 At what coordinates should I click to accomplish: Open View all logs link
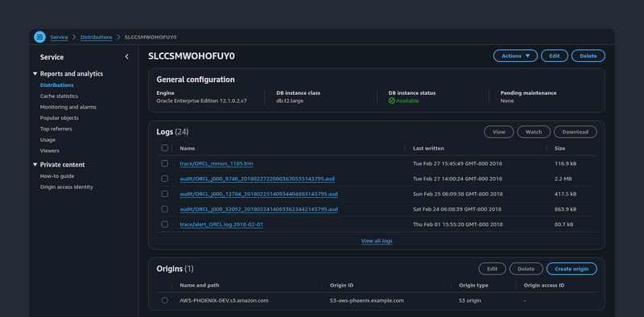[x=377, y=241]
